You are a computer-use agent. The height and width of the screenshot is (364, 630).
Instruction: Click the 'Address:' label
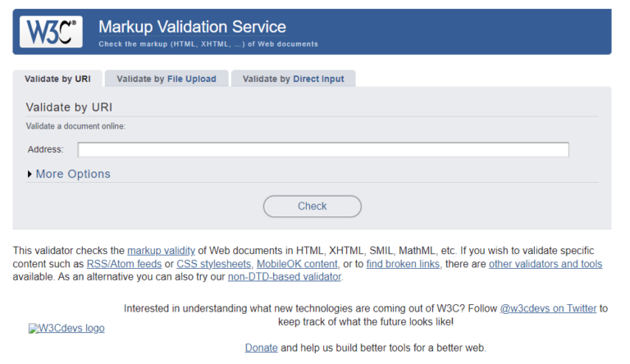coord(45,149)
